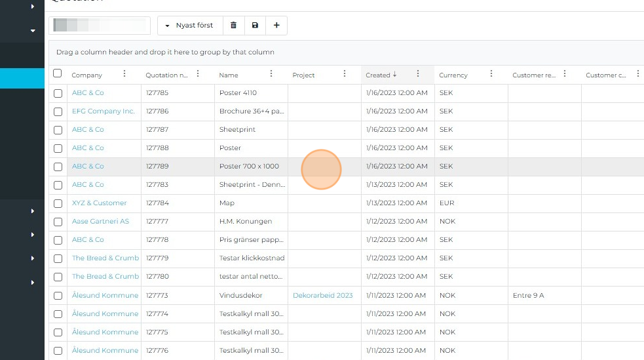
Task: Open the Currency column options menu
Action: (x=491, y=74)
